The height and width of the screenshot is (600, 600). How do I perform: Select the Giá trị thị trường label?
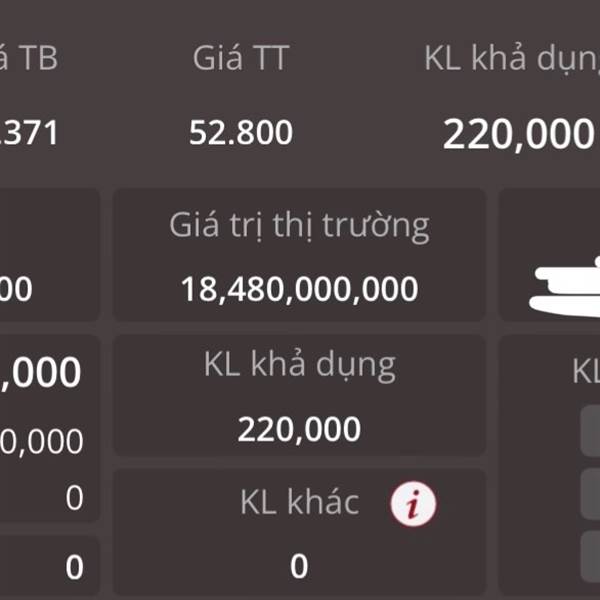(x=300, y=226)
